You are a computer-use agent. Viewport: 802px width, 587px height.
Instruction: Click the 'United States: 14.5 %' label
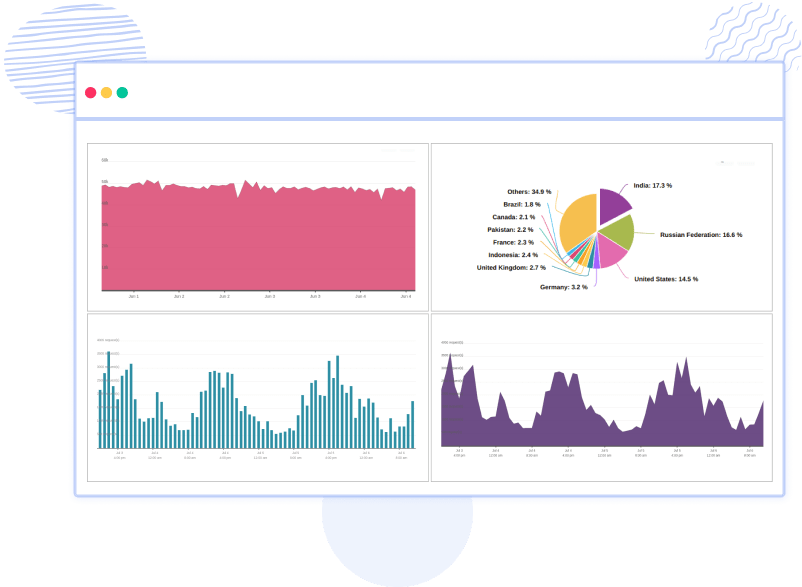[x=666, y=279]
